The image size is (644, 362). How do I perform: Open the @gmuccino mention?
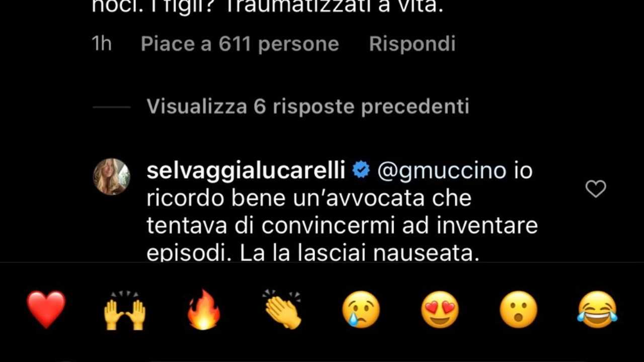441,171
